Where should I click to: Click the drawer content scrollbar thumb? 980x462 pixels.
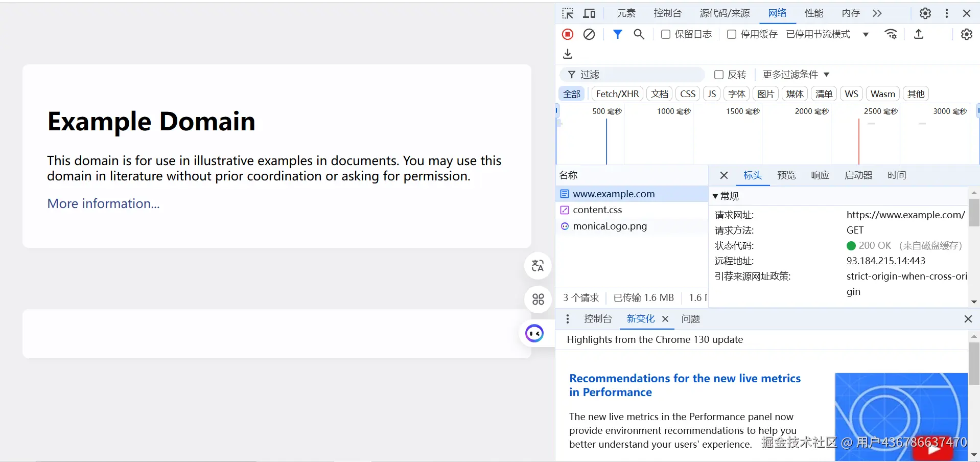pyautogui.click(x=974, y=363)
